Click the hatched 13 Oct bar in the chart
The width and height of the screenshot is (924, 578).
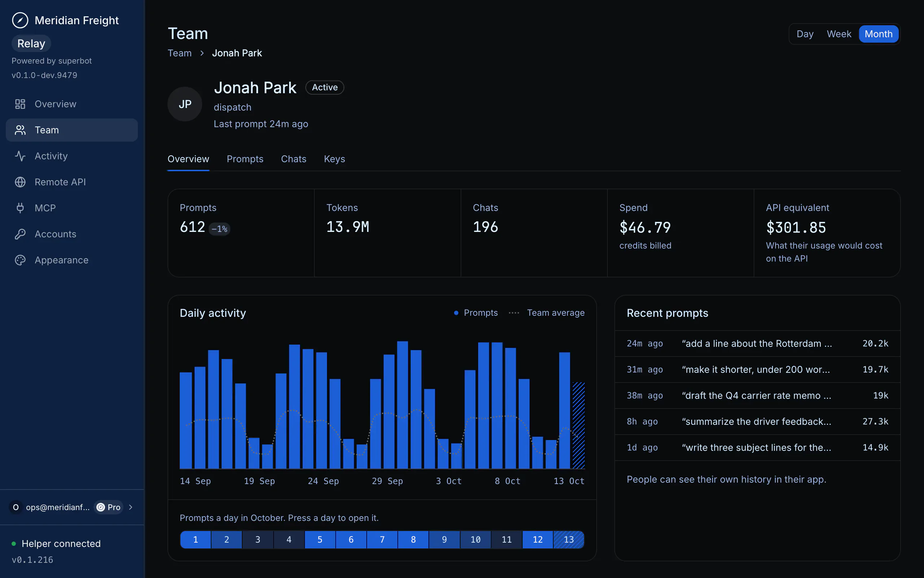coord(579,426)
